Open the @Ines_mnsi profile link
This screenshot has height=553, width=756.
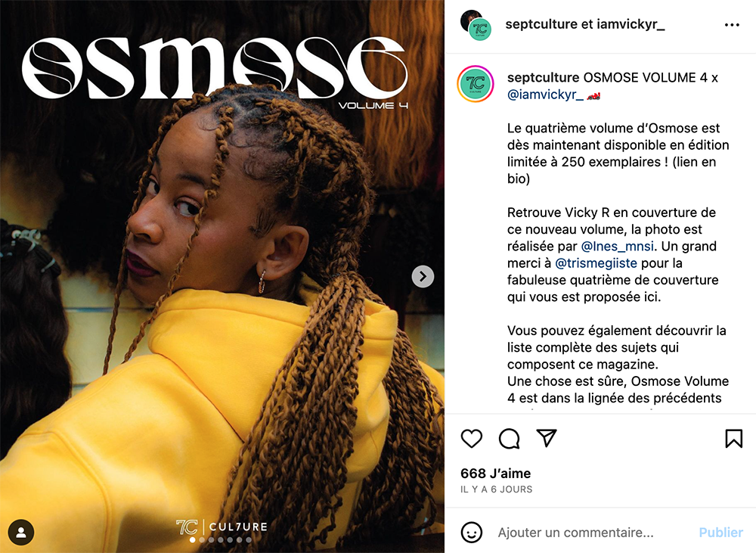618,247
